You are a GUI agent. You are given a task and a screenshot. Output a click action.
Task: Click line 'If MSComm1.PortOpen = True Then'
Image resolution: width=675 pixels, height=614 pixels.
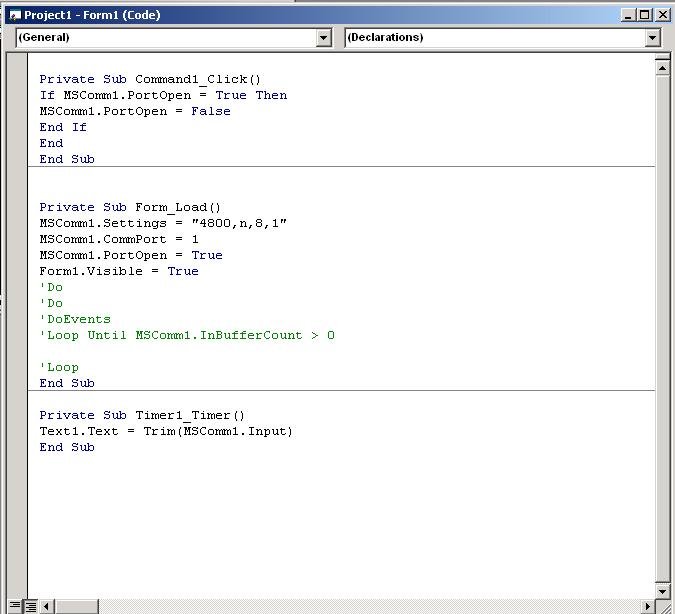(x=163, y=96)
